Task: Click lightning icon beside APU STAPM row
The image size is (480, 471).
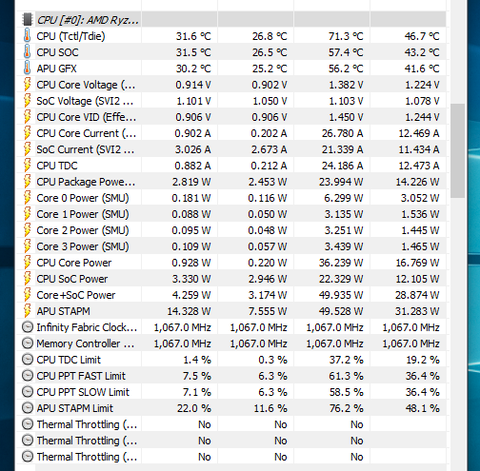Action: (x=27, y=311)
